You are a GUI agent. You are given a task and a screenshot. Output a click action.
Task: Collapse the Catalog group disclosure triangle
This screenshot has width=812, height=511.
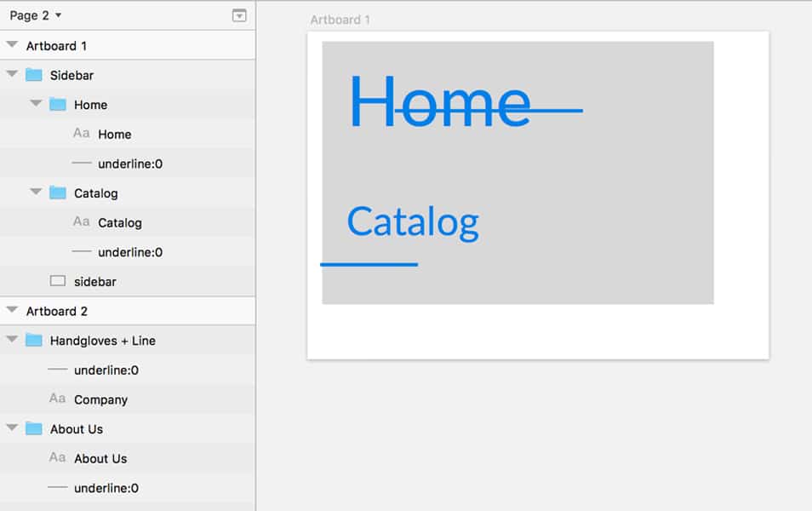click(34, 192)
